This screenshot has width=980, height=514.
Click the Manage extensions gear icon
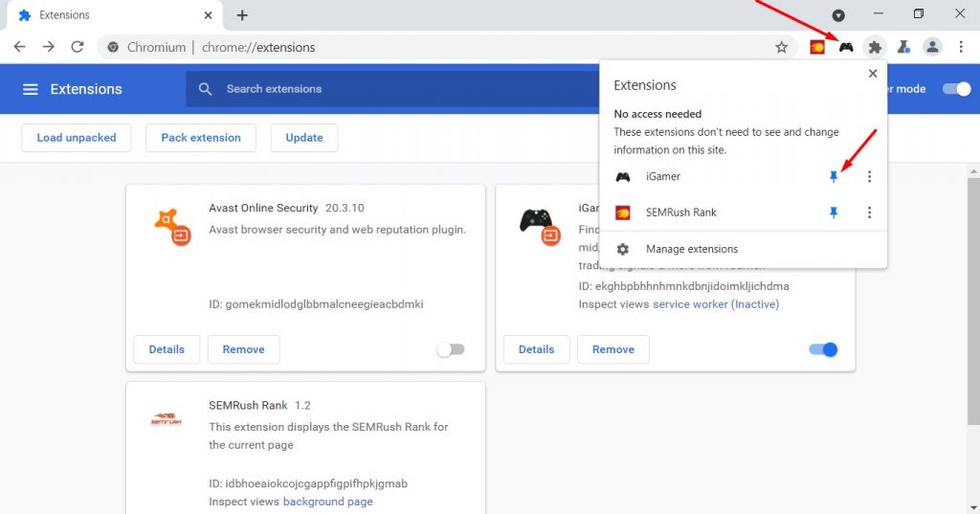622,249
